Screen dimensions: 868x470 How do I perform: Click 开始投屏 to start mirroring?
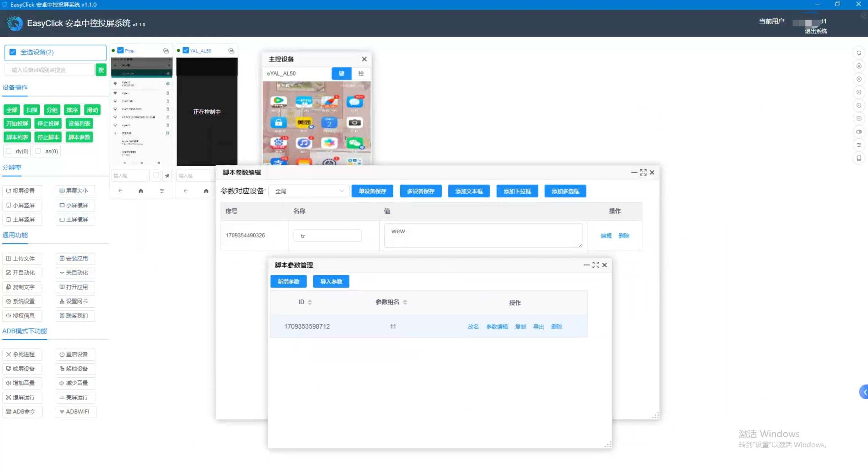(17, 124)
